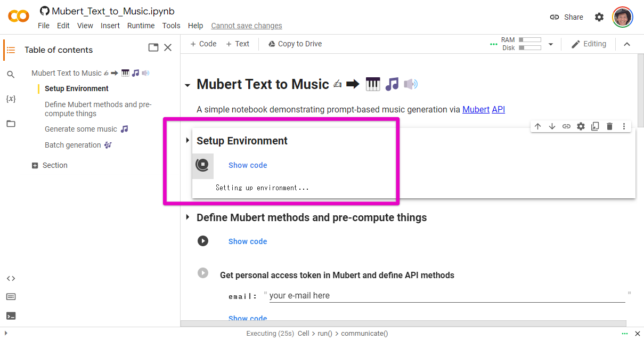644x340 pixels.
Task: Open the Find and replace sidebar icon
Action: [11, 75]
